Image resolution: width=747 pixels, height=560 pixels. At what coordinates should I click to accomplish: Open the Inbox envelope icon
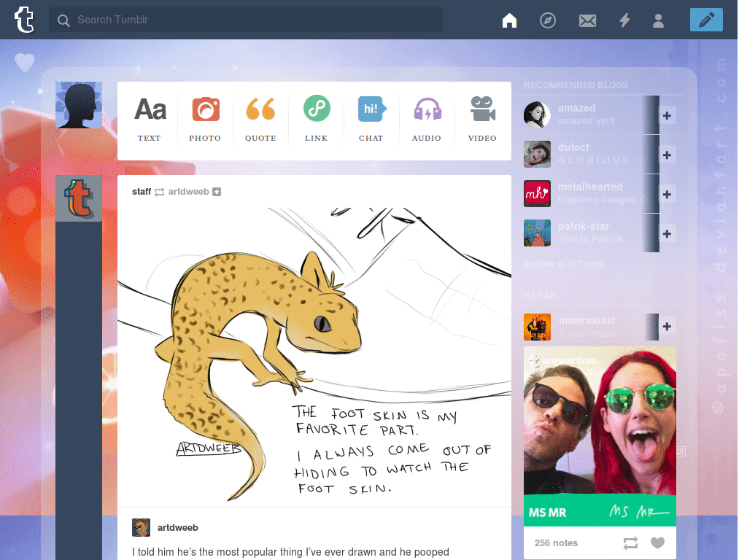click(x=587, y=20)
